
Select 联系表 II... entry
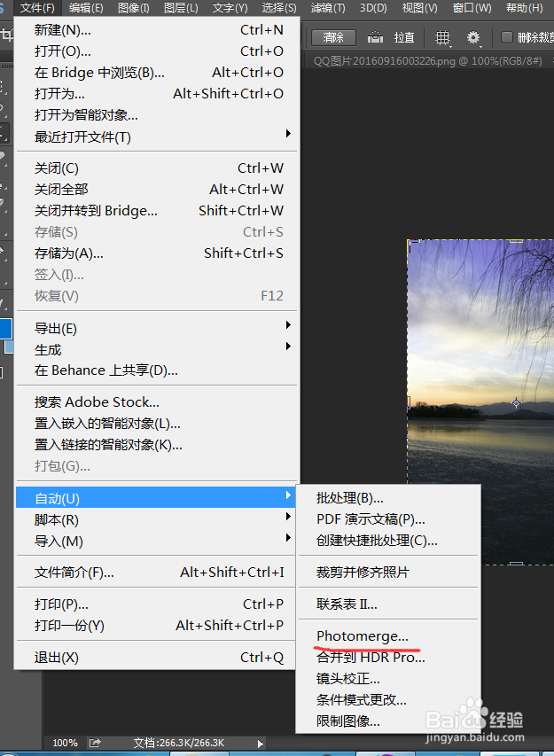point(388,604)
